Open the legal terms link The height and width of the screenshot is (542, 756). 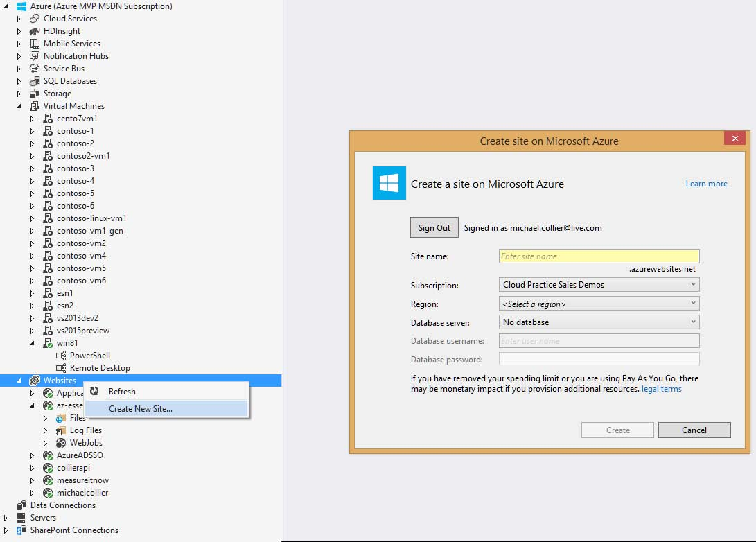coord(661,389)
